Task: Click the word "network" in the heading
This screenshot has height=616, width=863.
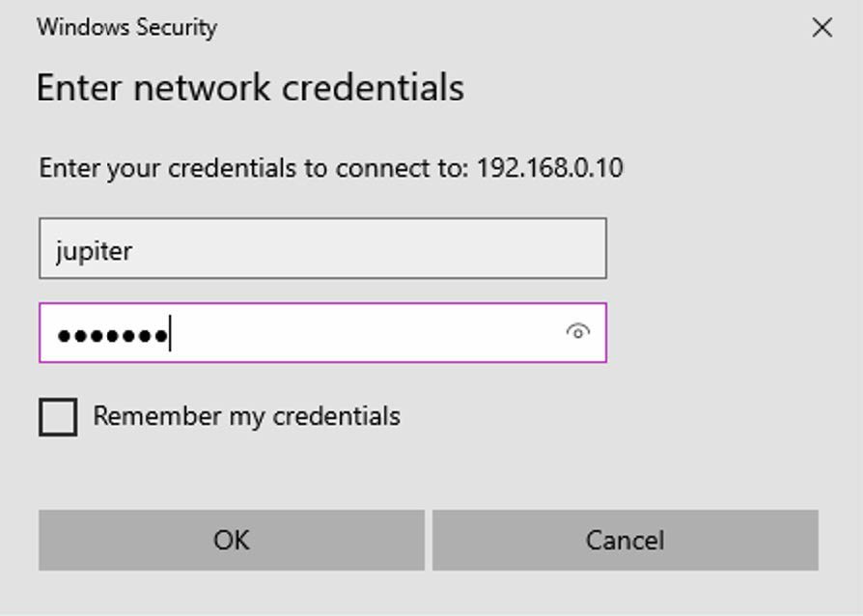Action: 202,88
